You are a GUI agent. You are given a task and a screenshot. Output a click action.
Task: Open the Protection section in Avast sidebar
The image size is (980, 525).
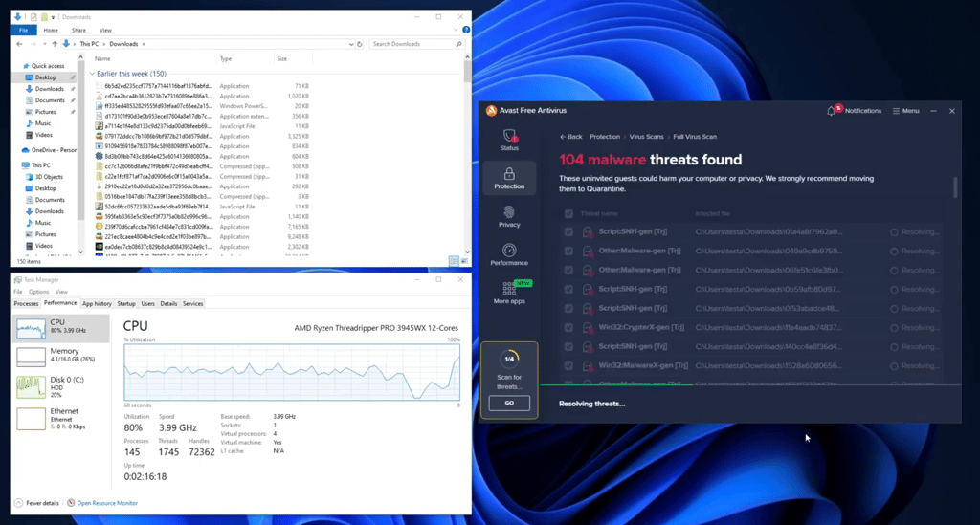point(509,178)
